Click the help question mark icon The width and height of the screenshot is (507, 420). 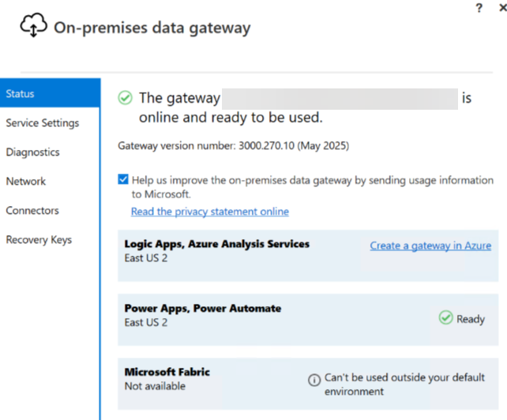coord(479,8)
